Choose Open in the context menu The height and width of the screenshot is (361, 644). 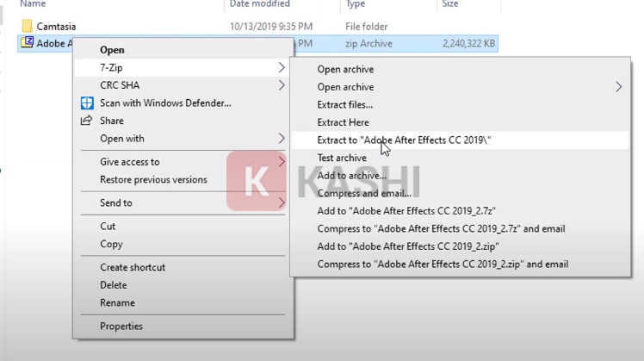coord(112,50)
